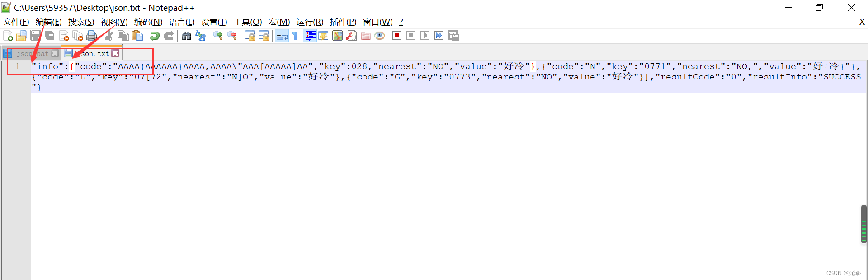868x280 pixels.
Task: Open the ? help menu
Action: click(x=401, y=22)
